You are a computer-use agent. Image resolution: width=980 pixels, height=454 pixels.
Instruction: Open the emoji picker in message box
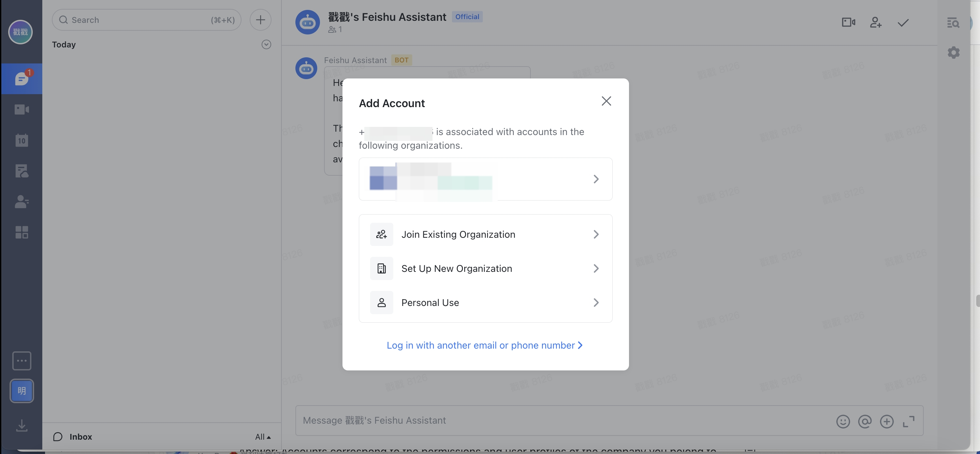point(843,421)
